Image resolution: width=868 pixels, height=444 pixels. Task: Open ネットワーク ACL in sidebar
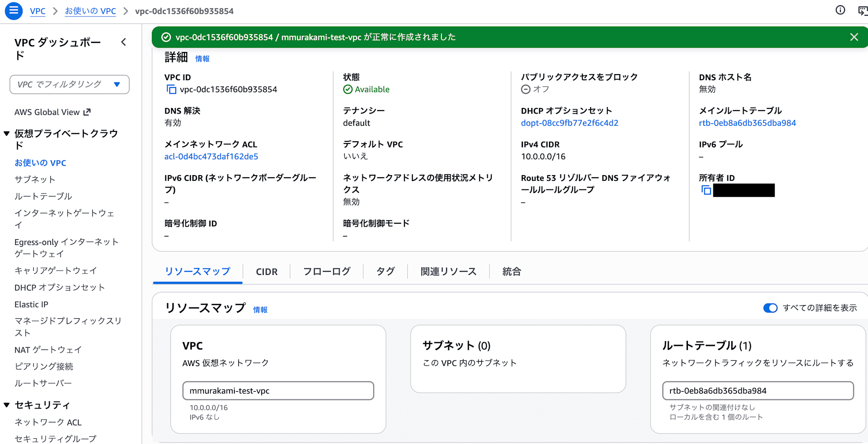click(x=48, y=422)
